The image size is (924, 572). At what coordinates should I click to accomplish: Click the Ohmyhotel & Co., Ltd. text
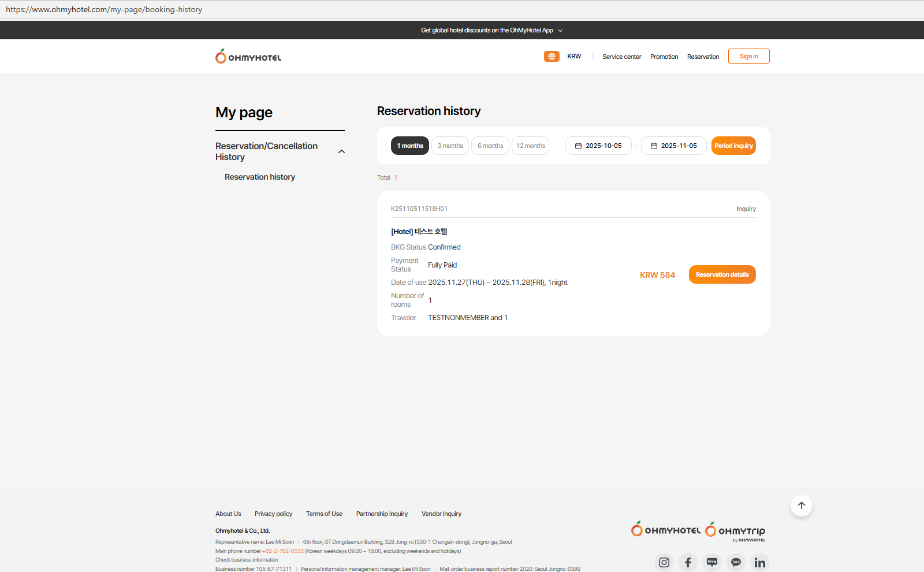[243, 530]
